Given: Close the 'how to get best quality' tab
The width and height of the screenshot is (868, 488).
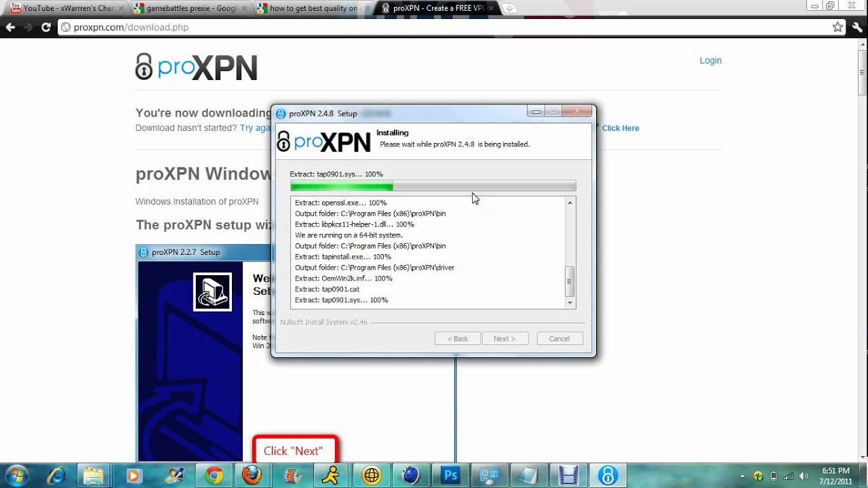Looking at the screenshot, I should 367,9.
